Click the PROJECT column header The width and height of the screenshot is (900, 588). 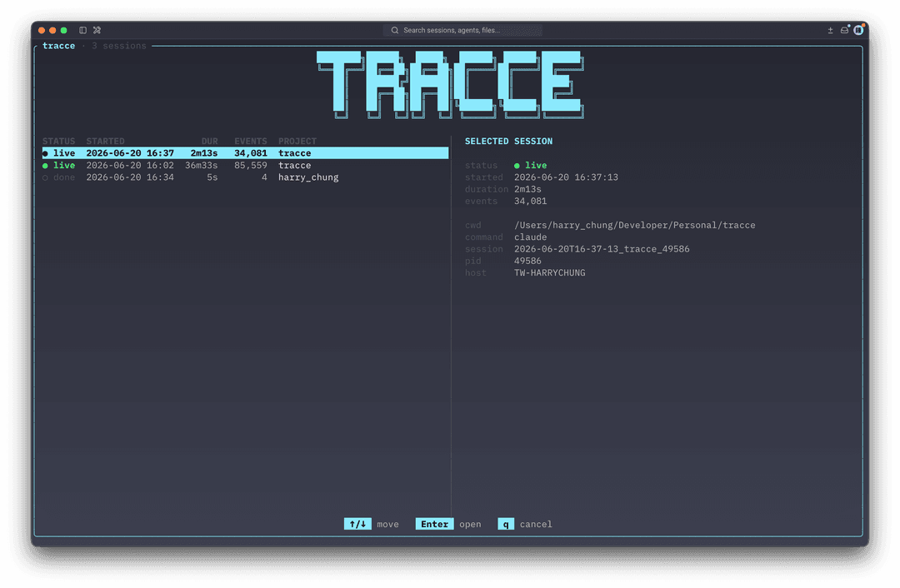point(297,141)
